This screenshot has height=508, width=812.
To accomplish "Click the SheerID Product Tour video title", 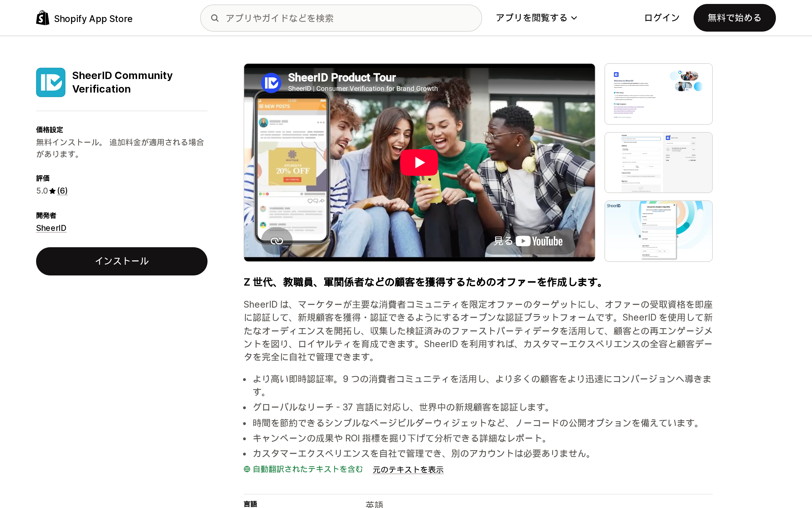I will (342, 77).
